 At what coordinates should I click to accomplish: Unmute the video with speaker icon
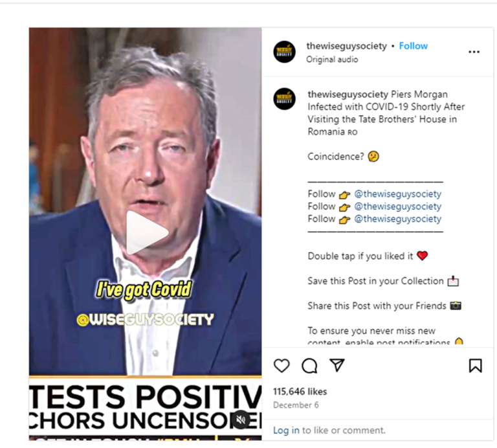click(241, 420)
